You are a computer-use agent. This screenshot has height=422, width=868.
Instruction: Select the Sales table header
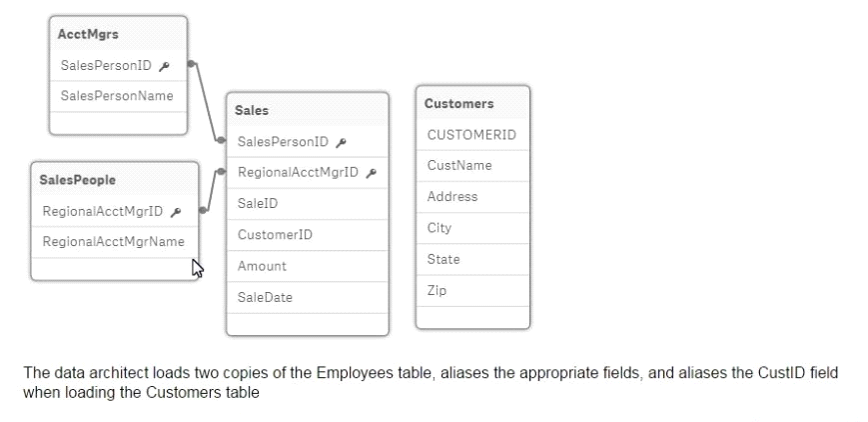tap(308, 110)
